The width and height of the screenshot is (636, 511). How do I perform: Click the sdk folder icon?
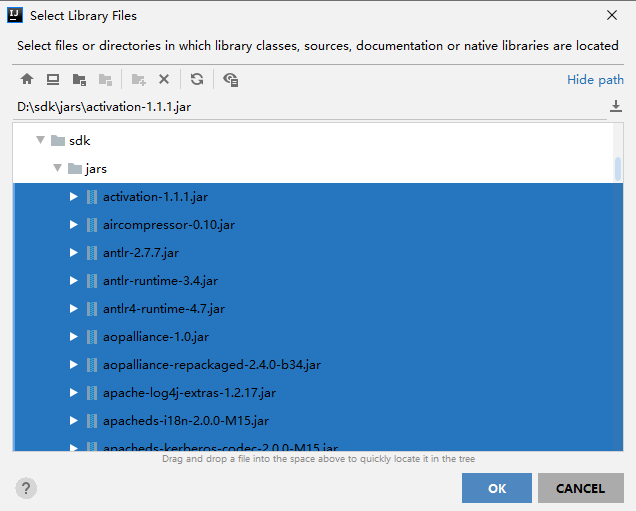coord(58,141)
